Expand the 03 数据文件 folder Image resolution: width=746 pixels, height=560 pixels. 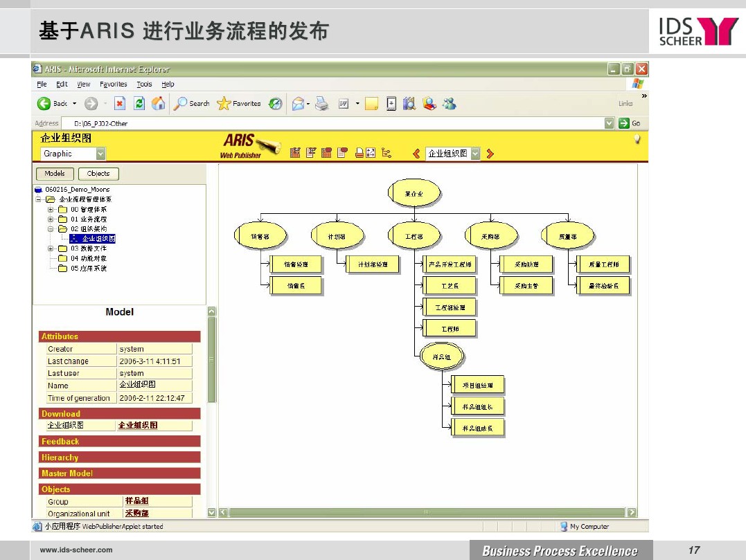51,248
